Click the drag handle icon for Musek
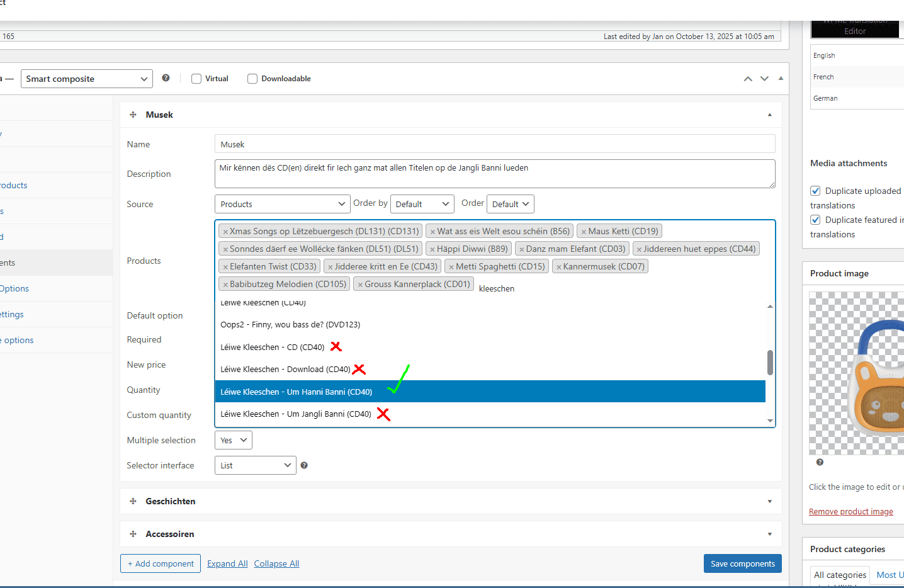This screenshot has height=588, width=904. point(133,115)
